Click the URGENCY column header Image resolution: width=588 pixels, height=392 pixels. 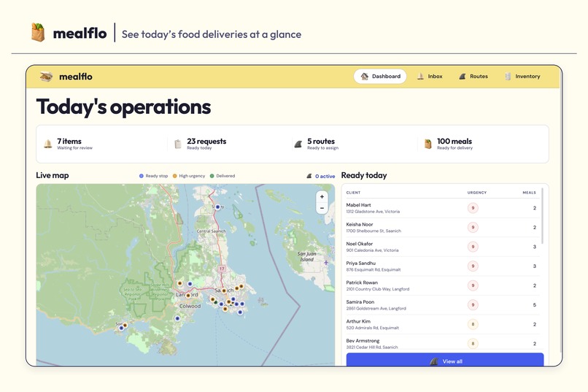pos(477,193)
